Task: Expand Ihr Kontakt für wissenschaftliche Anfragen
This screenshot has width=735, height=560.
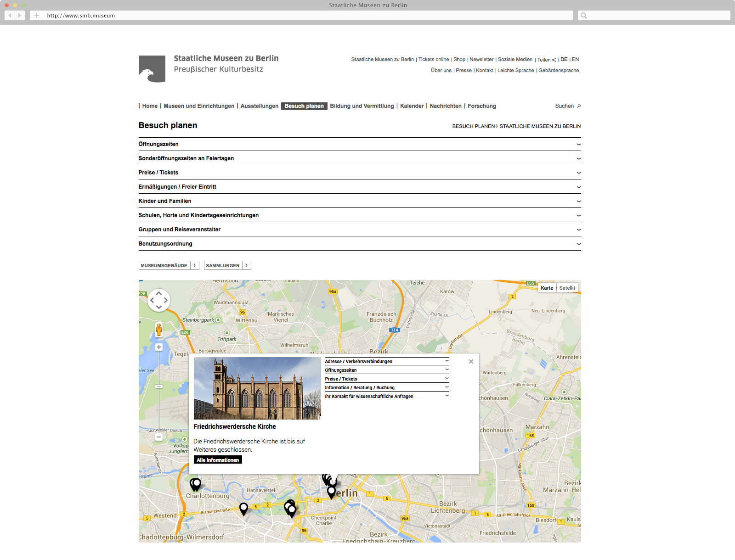Action: point(387,396)
